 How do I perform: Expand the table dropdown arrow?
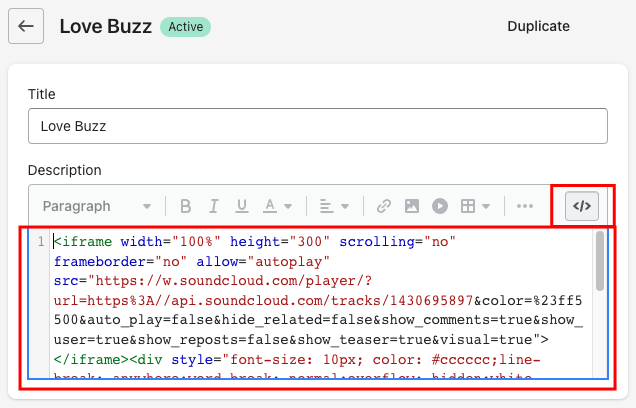(x=486, y=206)
